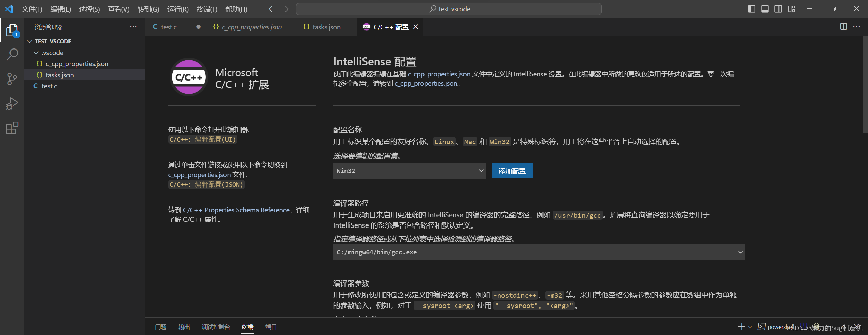Select the powershell terminal icon
Viewport: 868px width, 335px height.
click(762, 327)
